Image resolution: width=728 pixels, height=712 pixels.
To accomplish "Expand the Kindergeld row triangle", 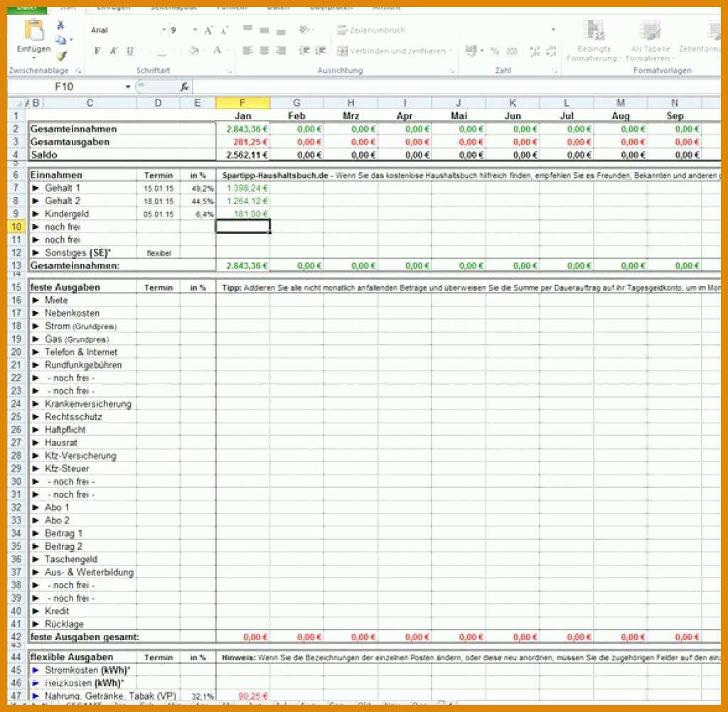I will coord(36,214).
